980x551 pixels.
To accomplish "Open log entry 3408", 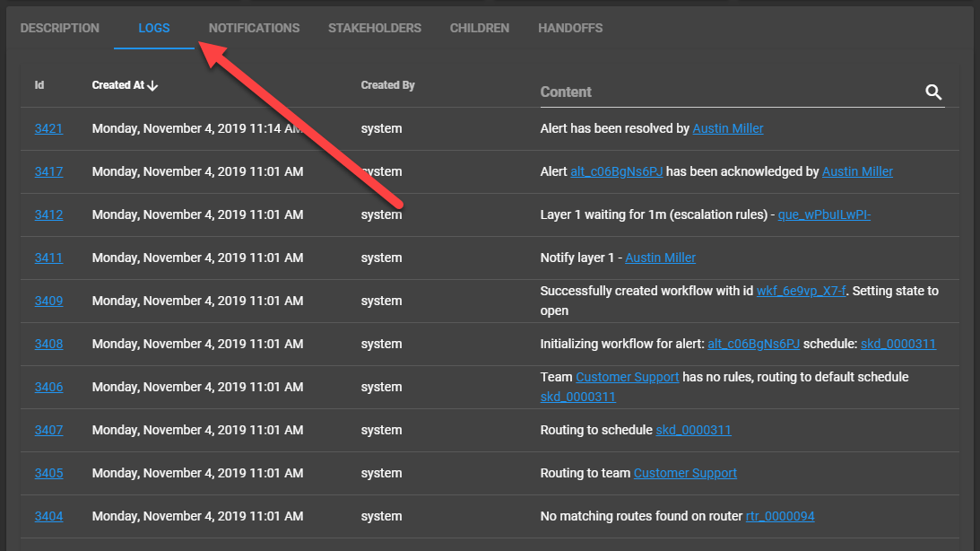I will 48,345.
